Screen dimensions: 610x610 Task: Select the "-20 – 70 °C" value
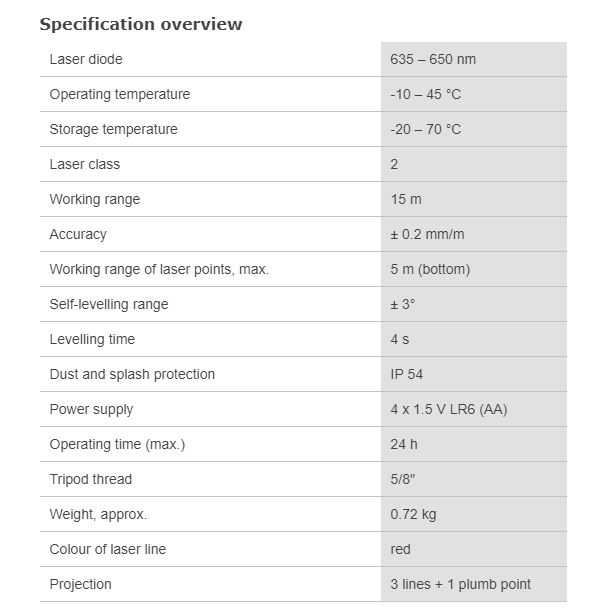[x=425, y=129]
